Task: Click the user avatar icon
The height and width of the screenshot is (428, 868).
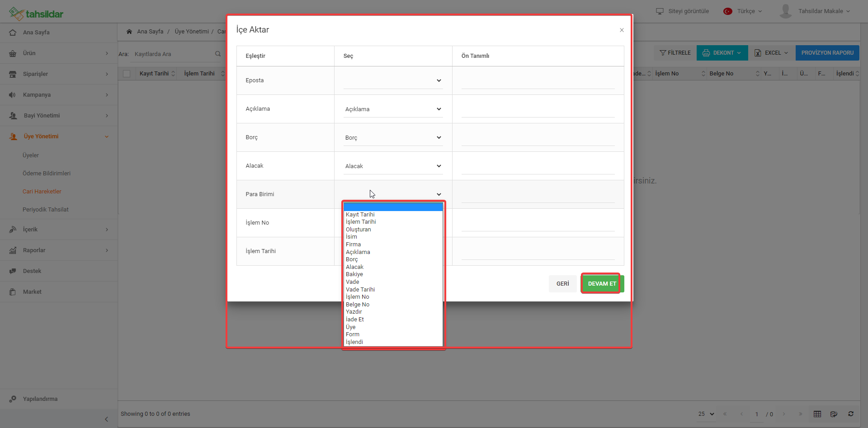Action: pyautogui.click(x=786, y=11)
